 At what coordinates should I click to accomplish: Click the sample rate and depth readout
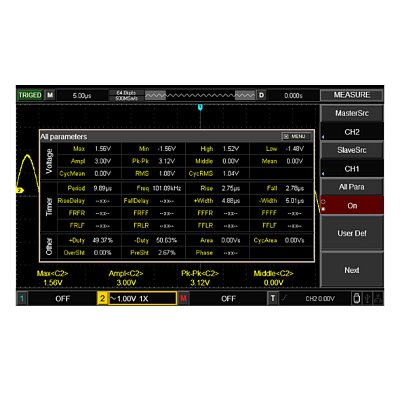[x=126, y=96]
